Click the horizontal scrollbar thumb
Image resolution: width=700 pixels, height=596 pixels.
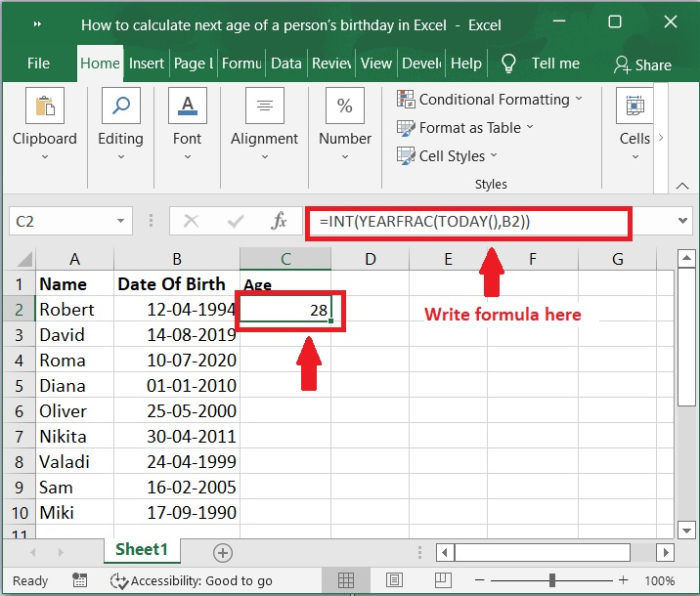(542, 553)
